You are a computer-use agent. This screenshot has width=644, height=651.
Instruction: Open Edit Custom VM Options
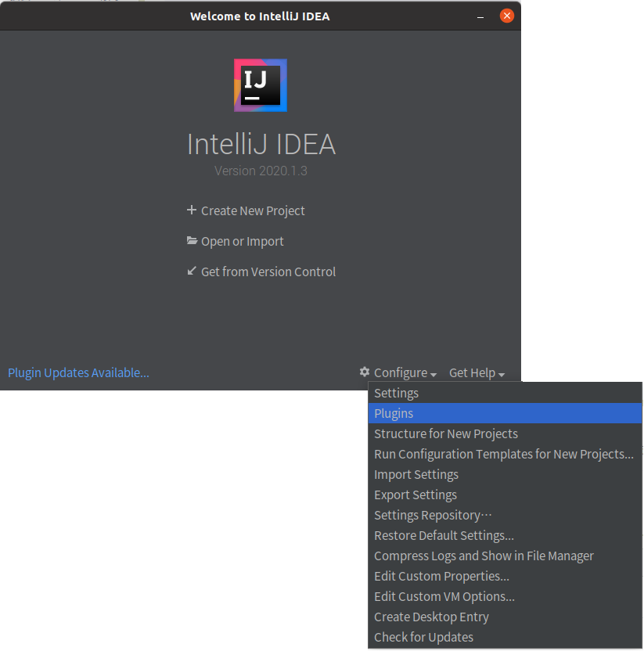tap(505, 596)
